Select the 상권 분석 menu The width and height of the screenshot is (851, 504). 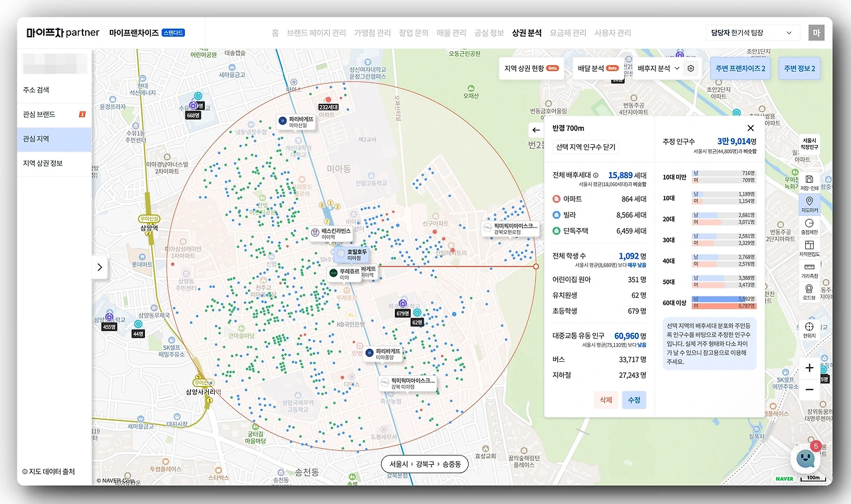tap(527, 33)
